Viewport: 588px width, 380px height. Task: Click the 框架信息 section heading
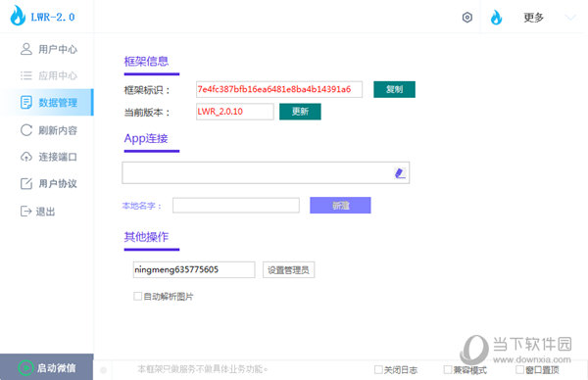[146, 61]
